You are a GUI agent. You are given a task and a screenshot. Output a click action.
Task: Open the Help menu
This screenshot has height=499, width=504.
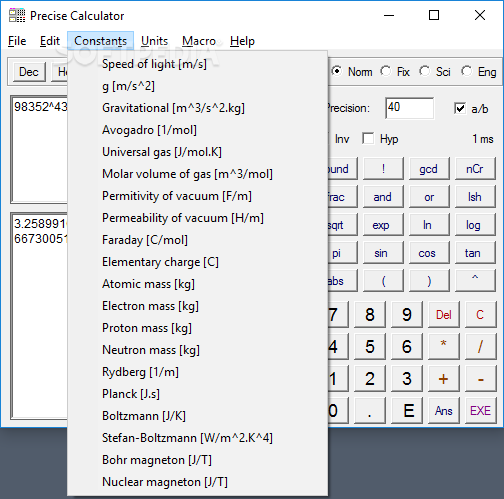pos(242,41)
